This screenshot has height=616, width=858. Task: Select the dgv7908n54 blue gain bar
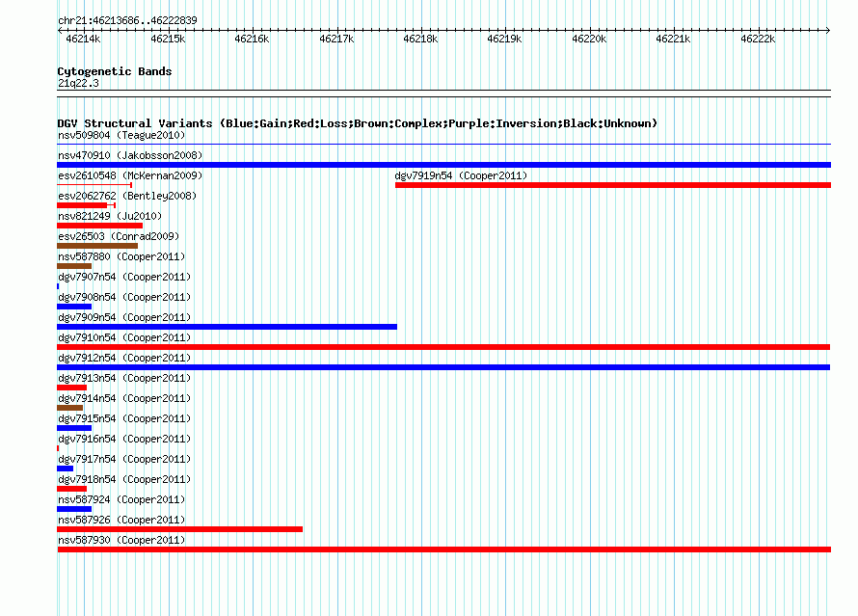pyautogui.click(x=74, y=307)
